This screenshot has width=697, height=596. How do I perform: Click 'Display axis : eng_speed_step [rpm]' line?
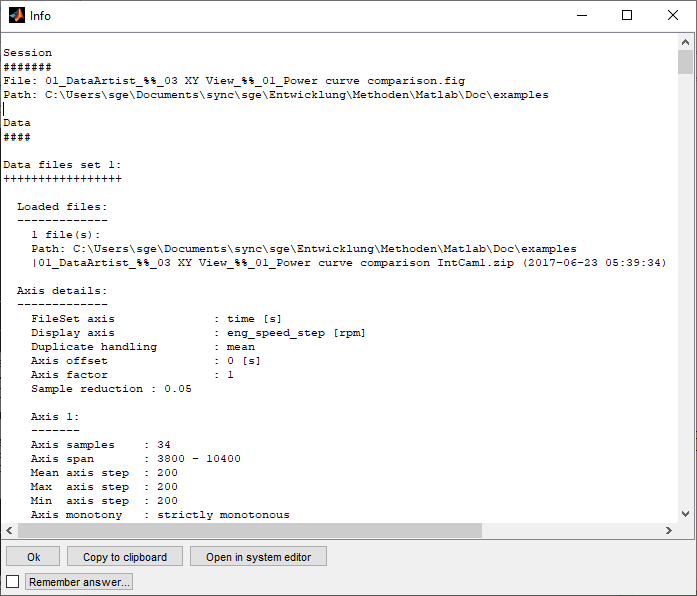click(198, 332)
